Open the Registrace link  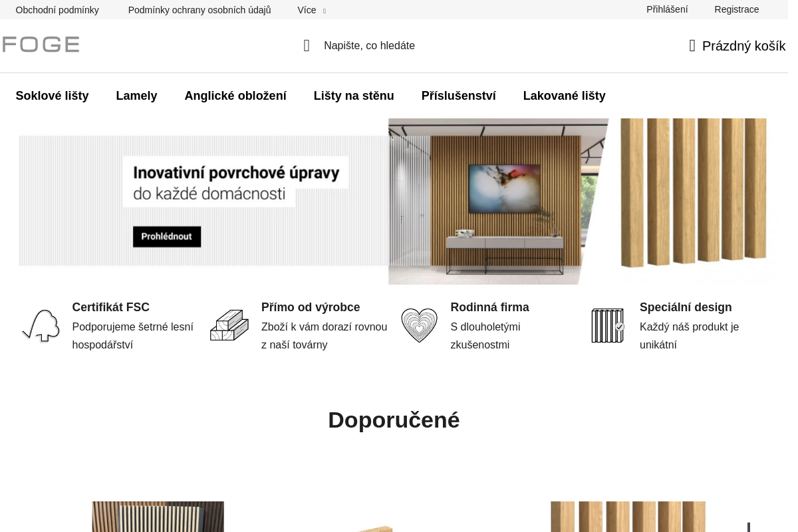tap(737, 9)
